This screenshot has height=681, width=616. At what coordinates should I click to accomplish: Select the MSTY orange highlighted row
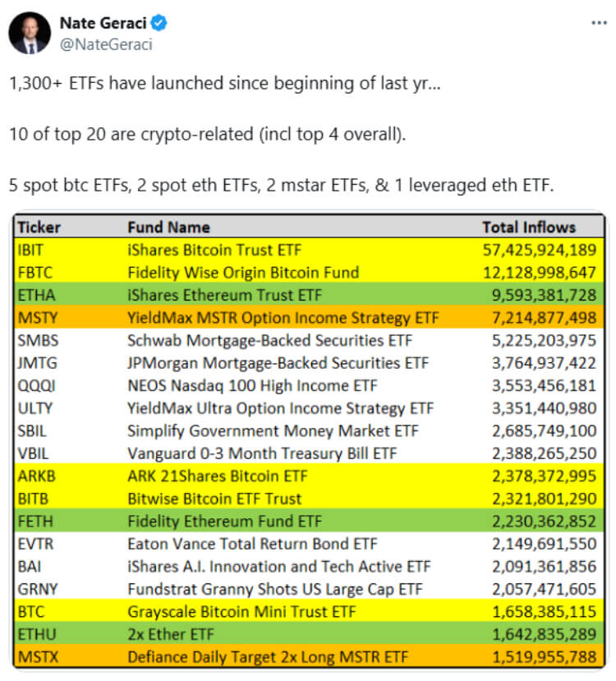pos(309,318)
